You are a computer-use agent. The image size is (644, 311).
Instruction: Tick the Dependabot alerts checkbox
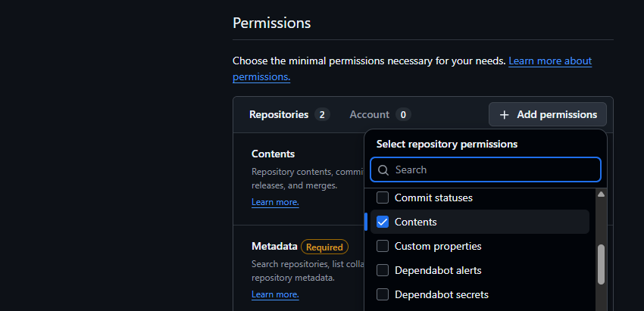(x=383, y=270)
